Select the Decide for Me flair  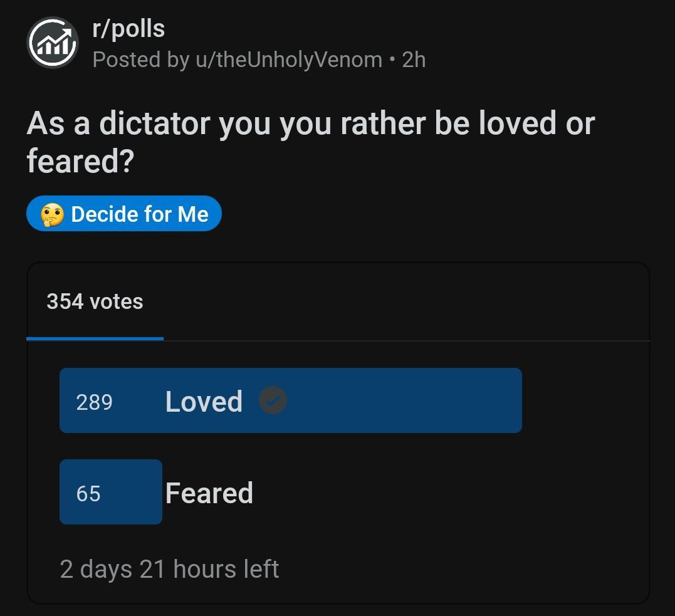click(x=139, y=214)
